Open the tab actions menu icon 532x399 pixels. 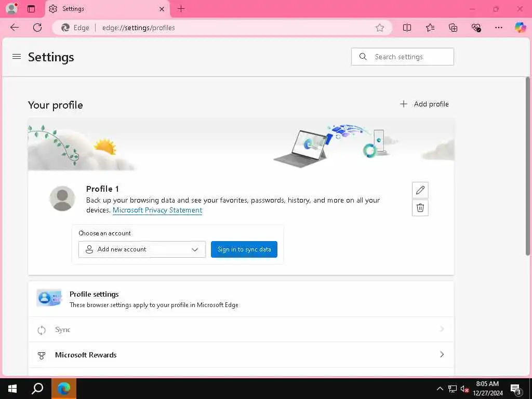point(31,9)
